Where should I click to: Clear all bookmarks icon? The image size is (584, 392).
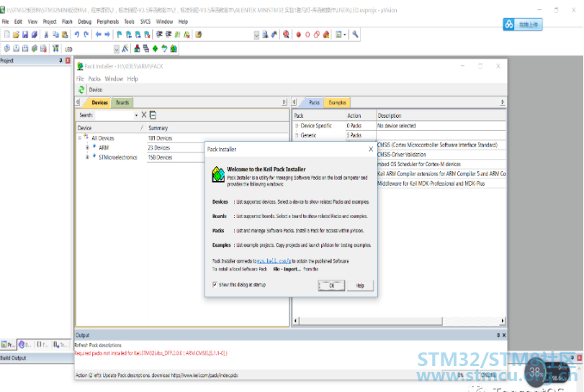(x=148, y=35)
